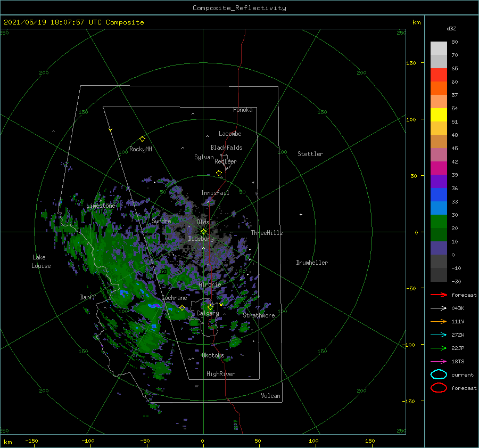Screen dimensions: 479x448
Task: Click the red forecast ellipse icon
Action: coord(439,388)
